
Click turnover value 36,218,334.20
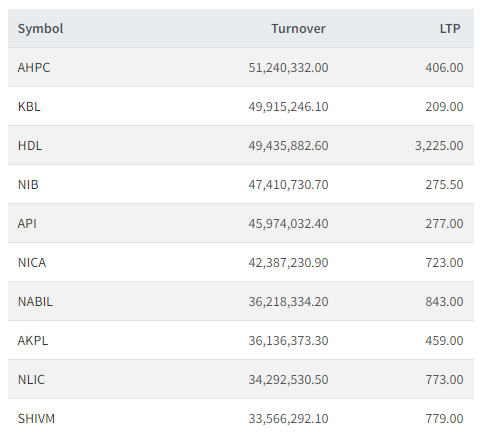click(x=288, y=302)
